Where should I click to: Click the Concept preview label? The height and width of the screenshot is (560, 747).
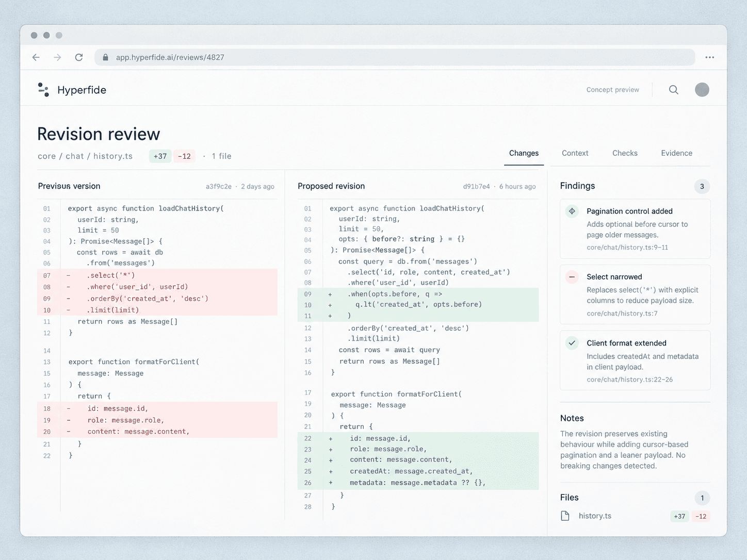point(612,90)
